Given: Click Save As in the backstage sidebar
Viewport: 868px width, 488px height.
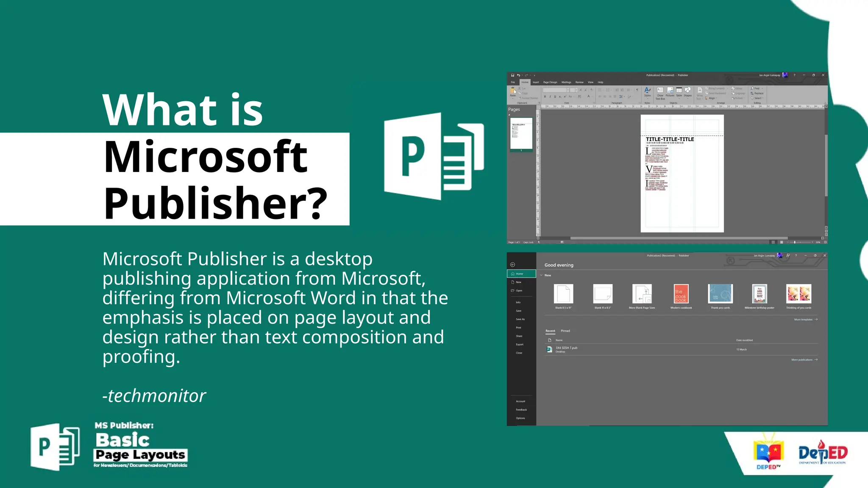Looking at the screenshot, I should click(521, 319).
